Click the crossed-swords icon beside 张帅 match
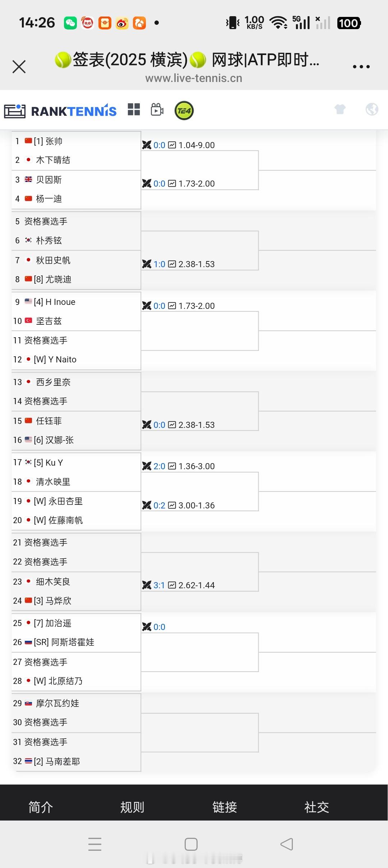 tap(147, 145)
